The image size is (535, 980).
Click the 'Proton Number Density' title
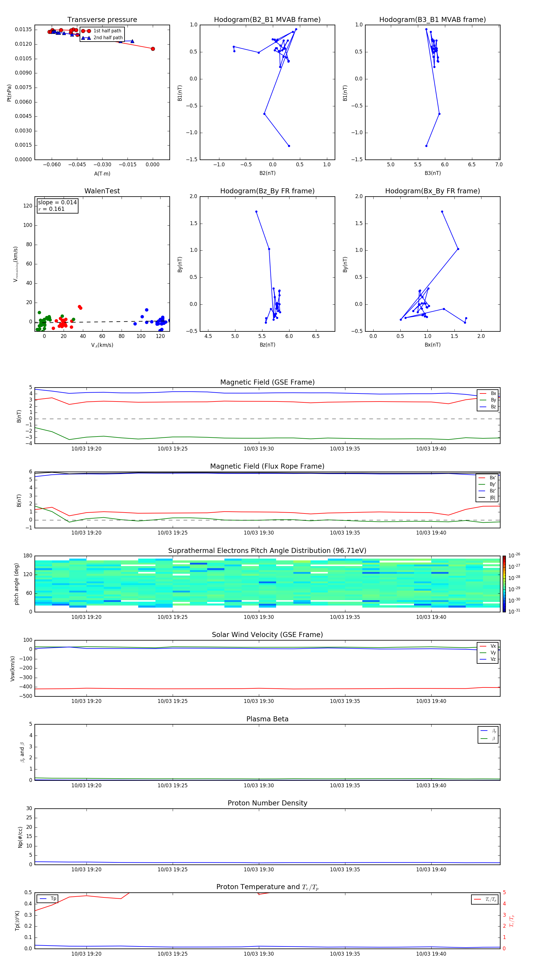(267, 803)
